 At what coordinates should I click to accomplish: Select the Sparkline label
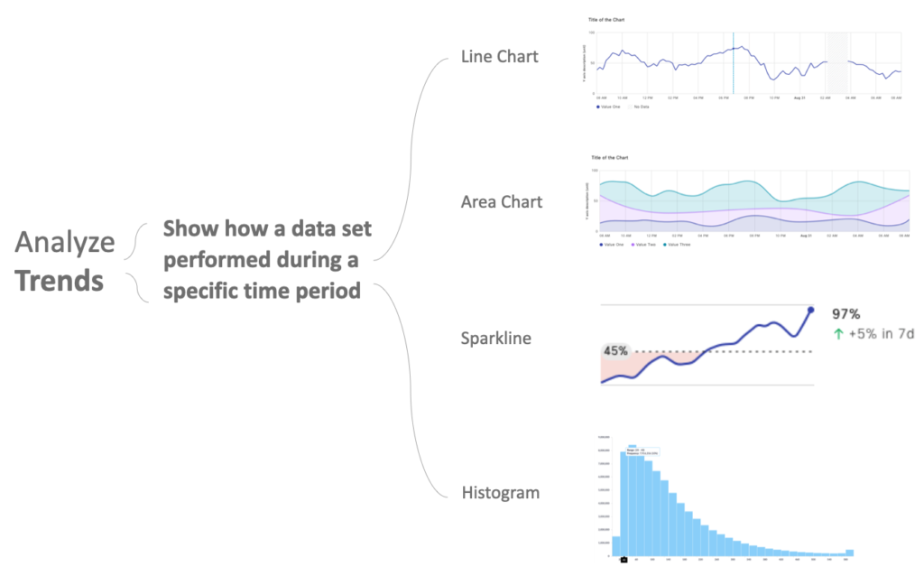click(495, 339)
